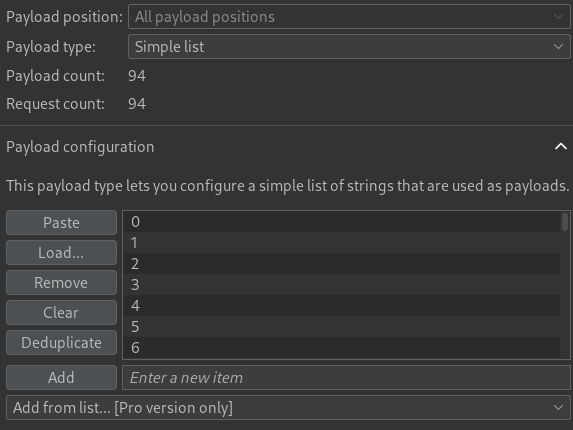Select payload item 4 in list
Image resolution: width=573 pixels, height=430 pixels.
(x=341, y=305)
